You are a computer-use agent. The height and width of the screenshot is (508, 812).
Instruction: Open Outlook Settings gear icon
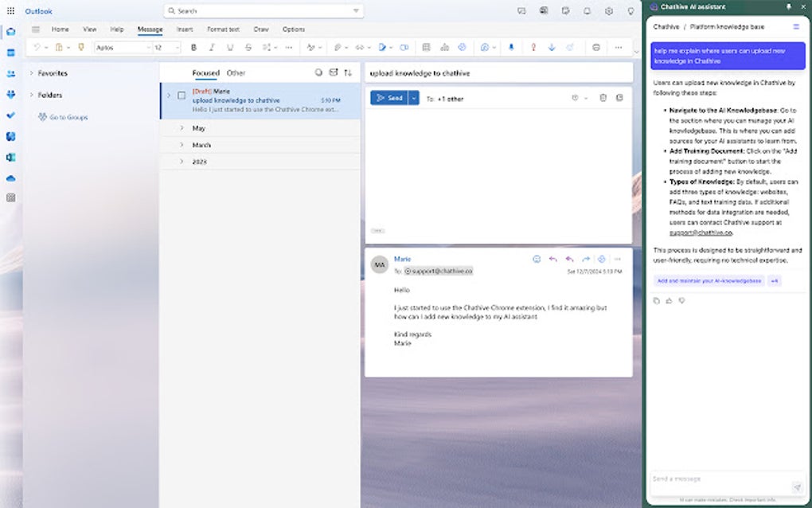608,11
